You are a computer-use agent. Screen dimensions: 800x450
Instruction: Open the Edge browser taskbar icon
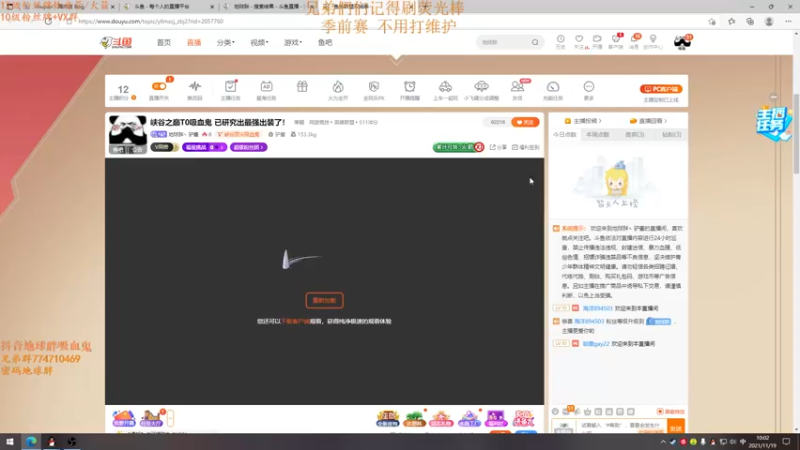[31, 441]
